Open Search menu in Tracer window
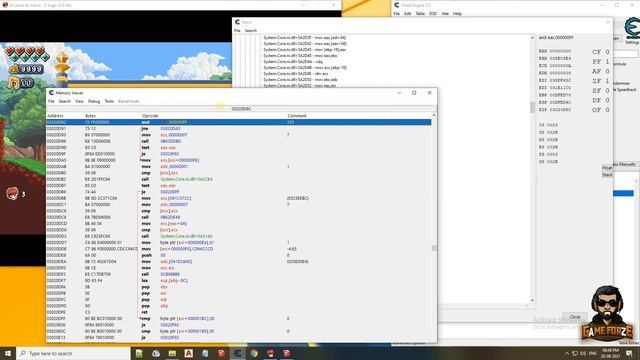 coord(251,31)
